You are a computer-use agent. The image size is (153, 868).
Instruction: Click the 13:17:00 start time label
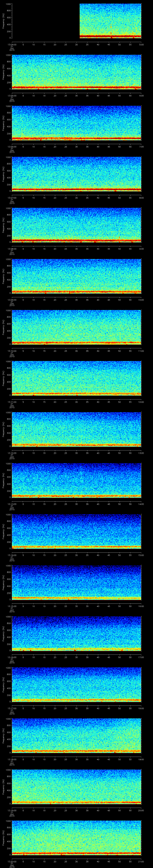tap(12, 708)
